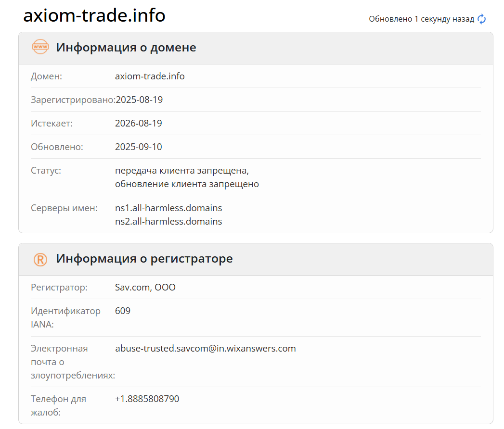Click the 'Обновлено 1 секунду назад' text
Image resolution: width=504 pixels, height=429 pixels.
421,19
